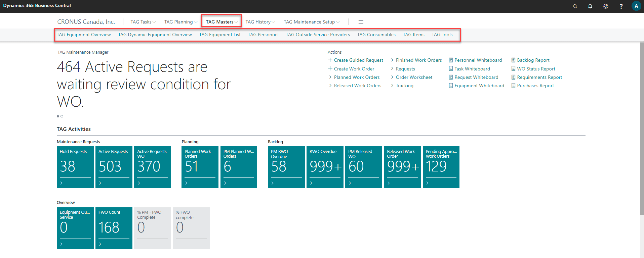Open the user account avatar A
644x258 pixels.
pyautogui.click(x=636, y=6)
